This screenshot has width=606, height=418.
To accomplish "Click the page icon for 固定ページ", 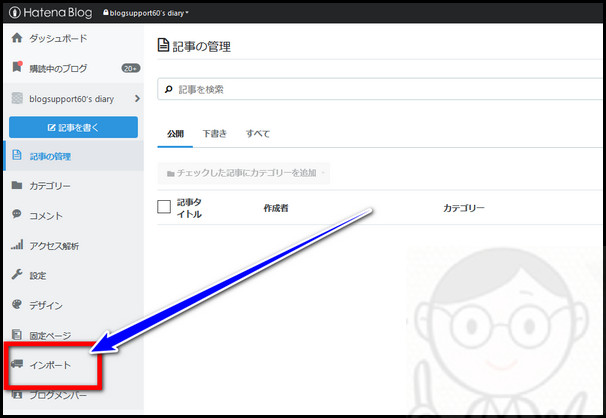I will pyautogui.click(x=17, y=334).
